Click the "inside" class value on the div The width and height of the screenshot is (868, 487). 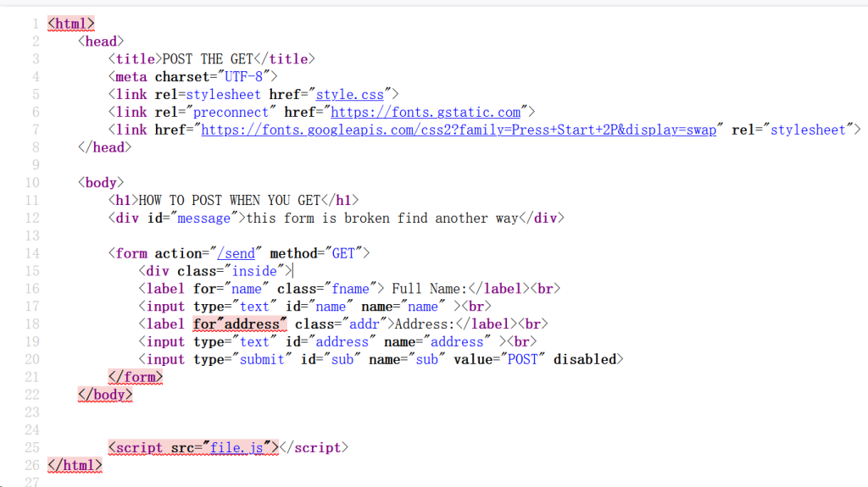pos(254,271)
